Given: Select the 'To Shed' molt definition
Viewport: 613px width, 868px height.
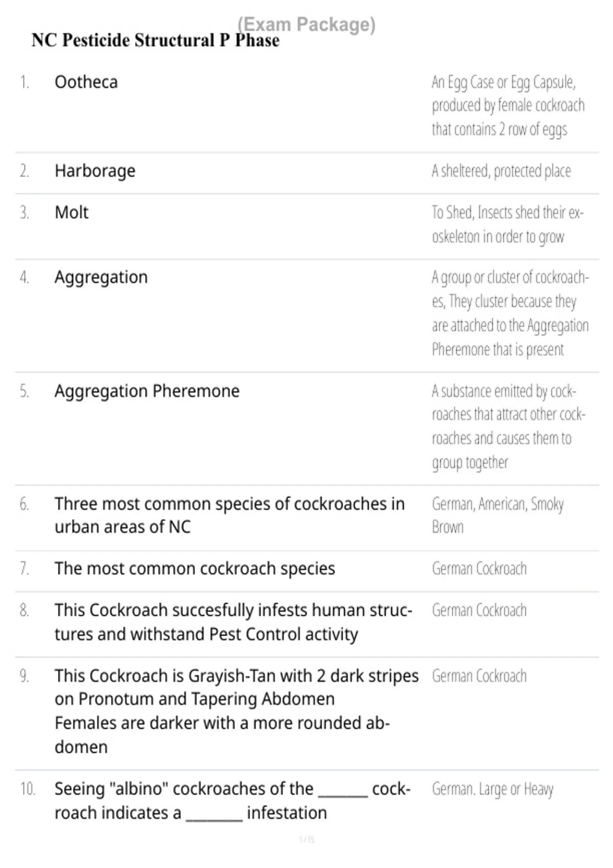Looking at the screenshot, I should point(508,225).
